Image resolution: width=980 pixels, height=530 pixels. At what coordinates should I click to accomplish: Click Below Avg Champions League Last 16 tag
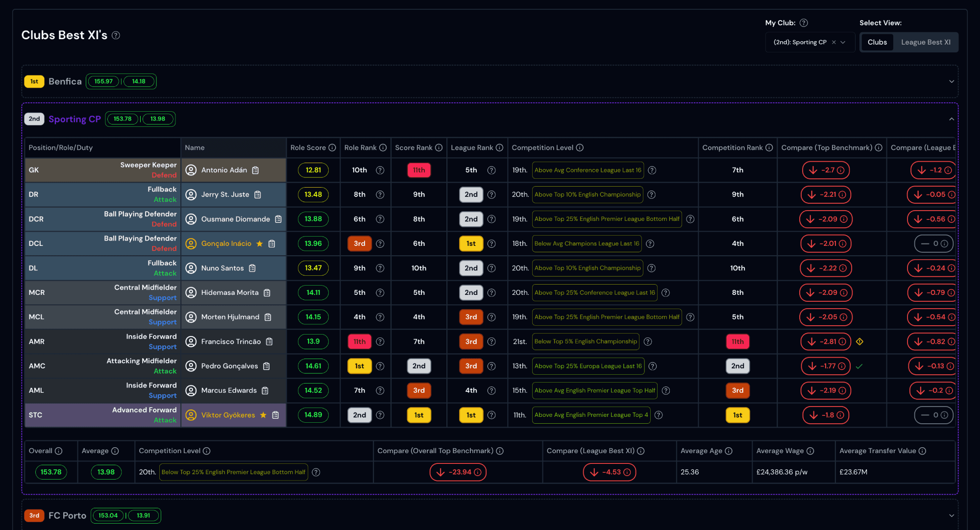pos(587,243)
